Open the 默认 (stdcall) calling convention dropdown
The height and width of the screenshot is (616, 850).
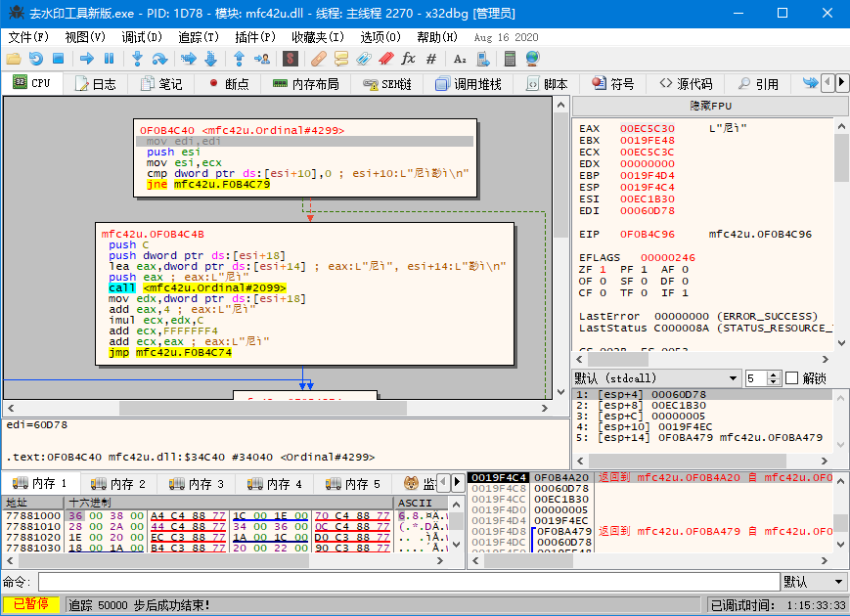657,378
